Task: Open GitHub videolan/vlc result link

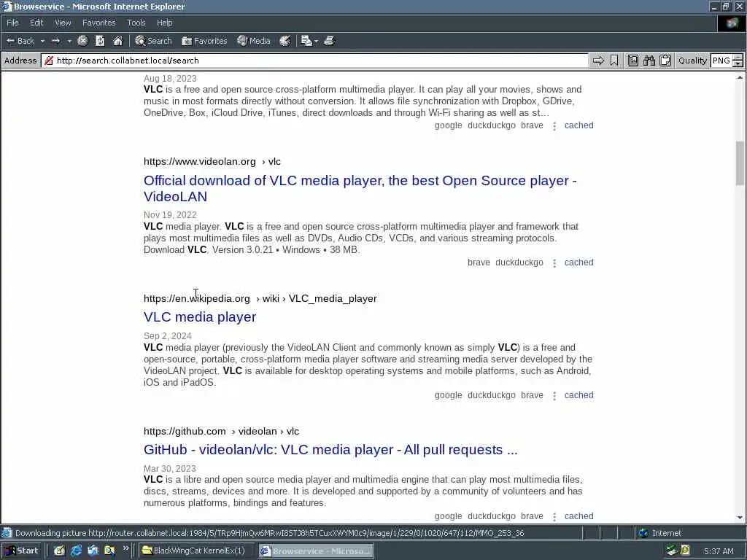Action: (330, 449)
